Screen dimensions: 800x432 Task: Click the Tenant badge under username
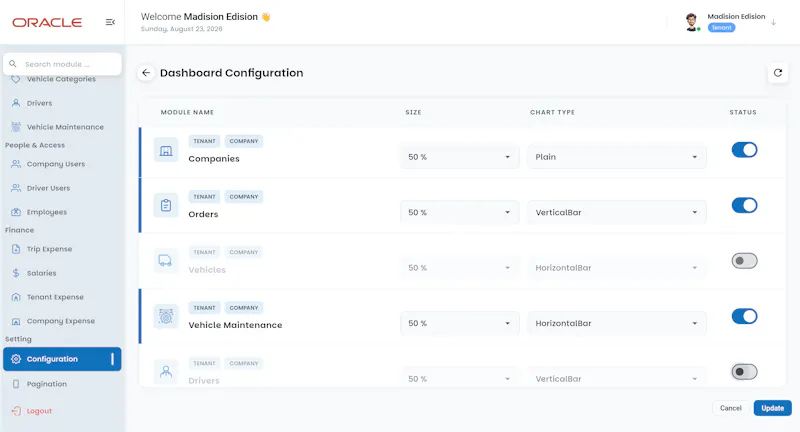pos(721,28)
